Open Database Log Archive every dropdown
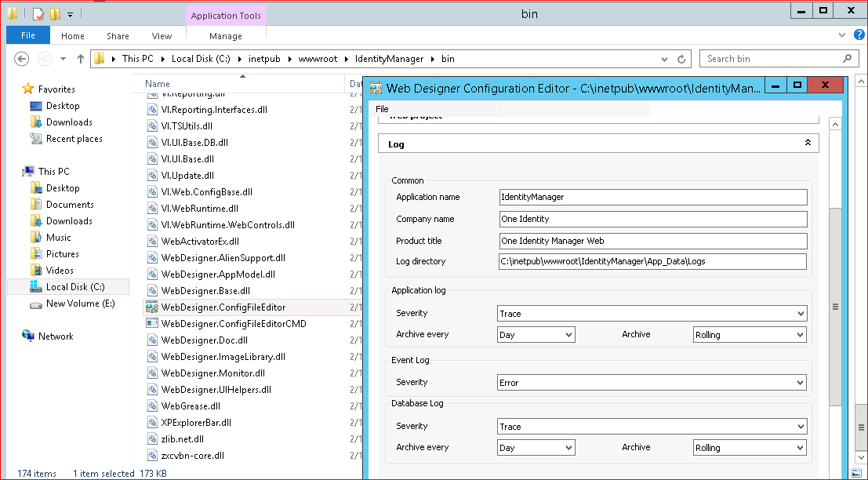This screenshot has height=480, width=868. point(568,448)
